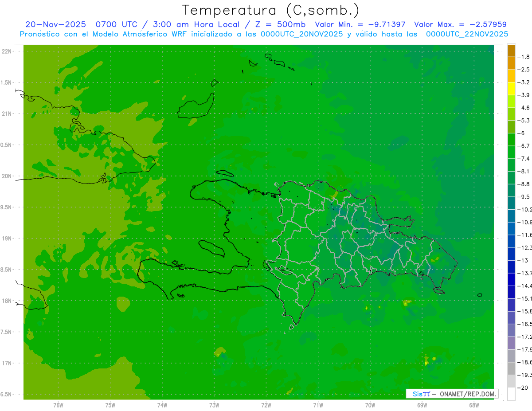Select the date text "20-Nov-2025"
The width and height of the screenshot is (532, 411).
click(55, 24)
